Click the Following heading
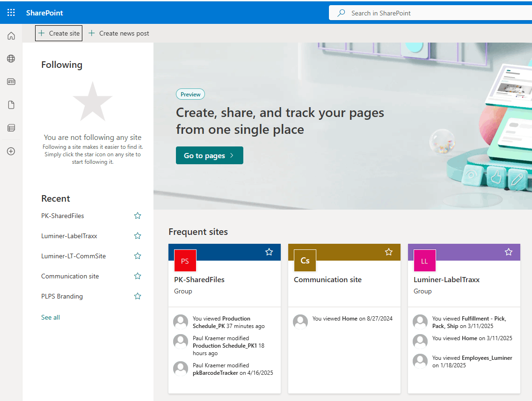Viewport: 532px width, 401px height. pos(62,65)
